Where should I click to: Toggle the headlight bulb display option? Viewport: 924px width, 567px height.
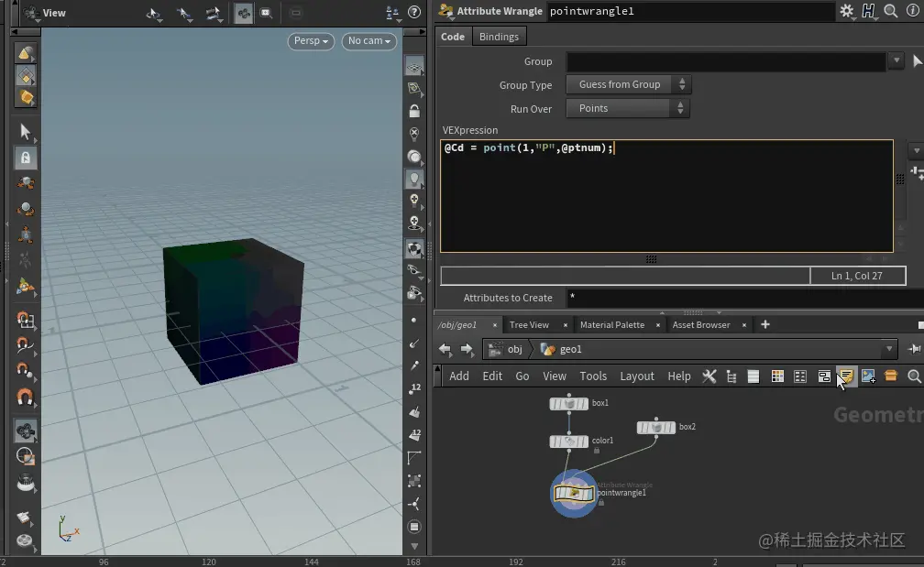[414, 179]
